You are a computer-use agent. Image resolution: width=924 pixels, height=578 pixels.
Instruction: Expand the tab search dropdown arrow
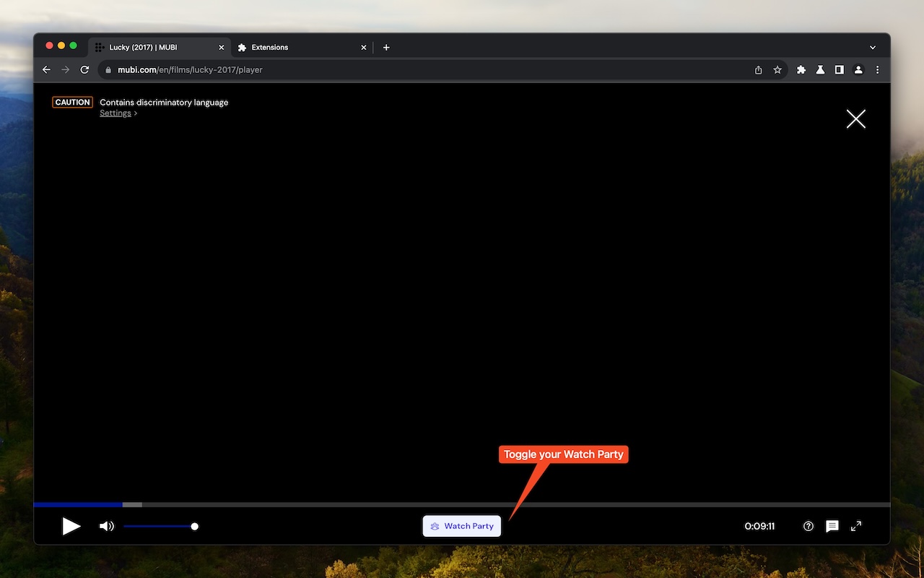873,48
